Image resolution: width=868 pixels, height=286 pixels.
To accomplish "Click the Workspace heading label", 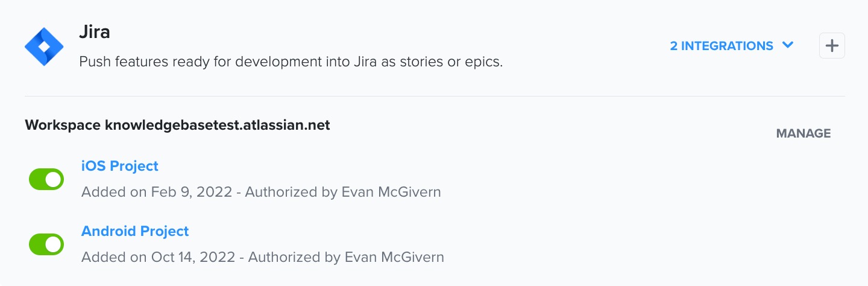I will [x=63, y=126].
